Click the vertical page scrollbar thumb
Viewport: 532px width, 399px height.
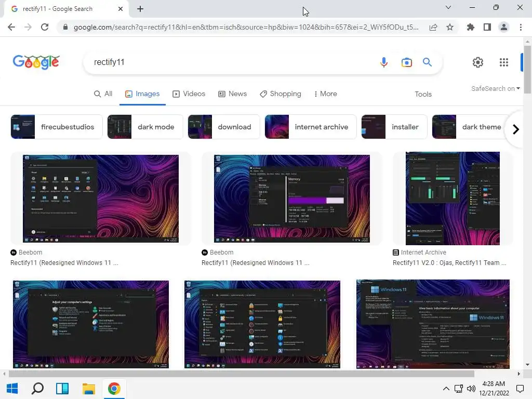(527, 70)
